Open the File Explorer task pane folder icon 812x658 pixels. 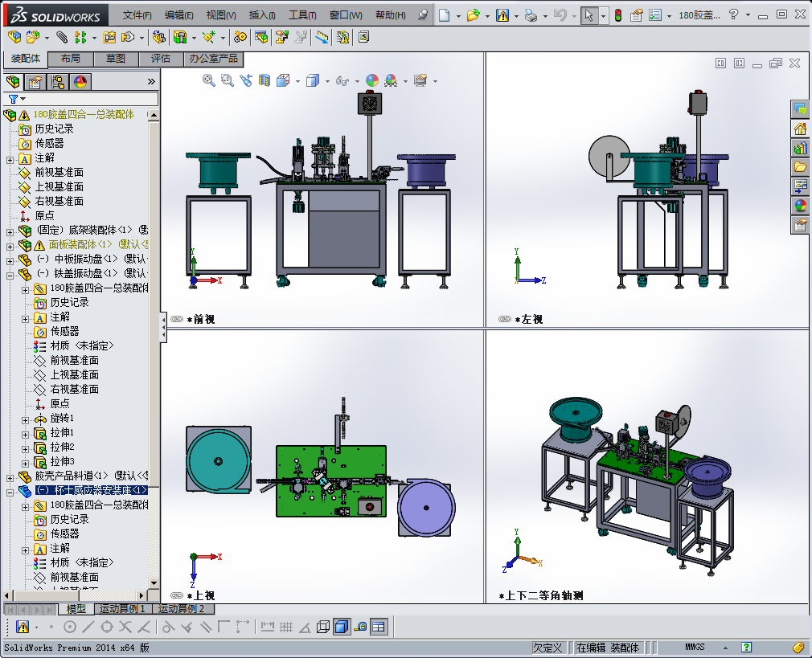point(801,166)
